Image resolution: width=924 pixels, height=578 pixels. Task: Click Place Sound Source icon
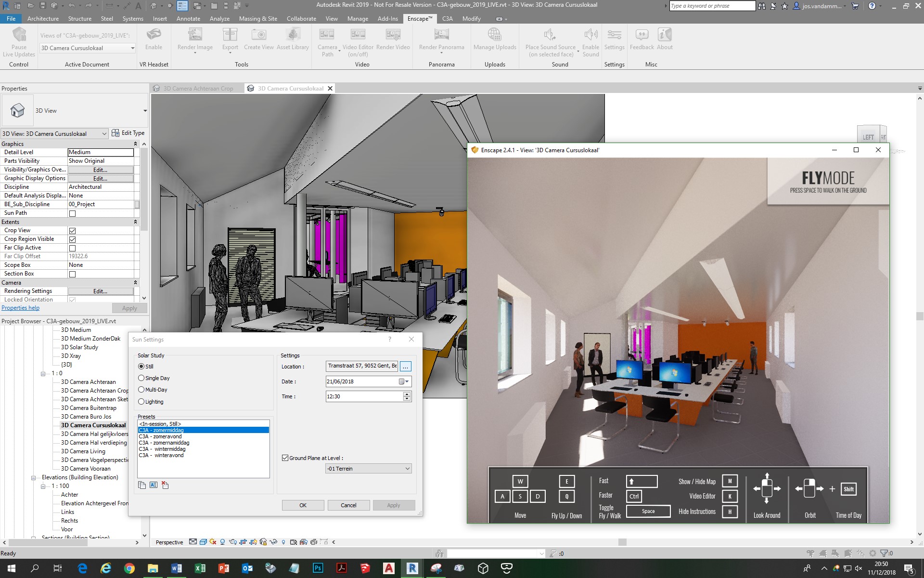(550, 35)
